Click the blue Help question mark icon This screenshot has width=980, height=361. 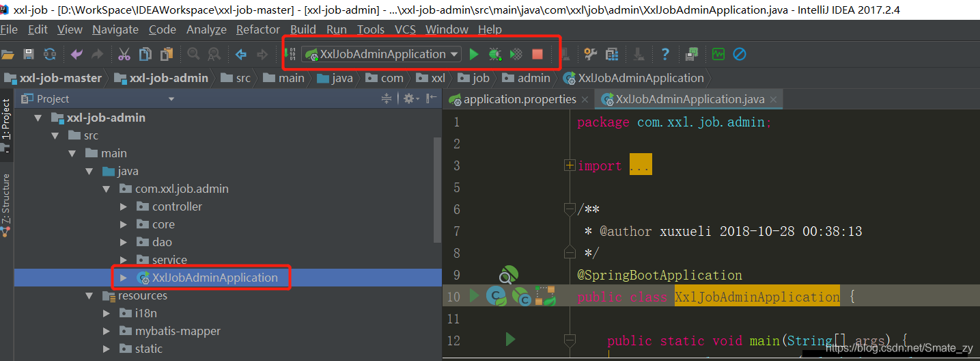[x=665, y=54]
